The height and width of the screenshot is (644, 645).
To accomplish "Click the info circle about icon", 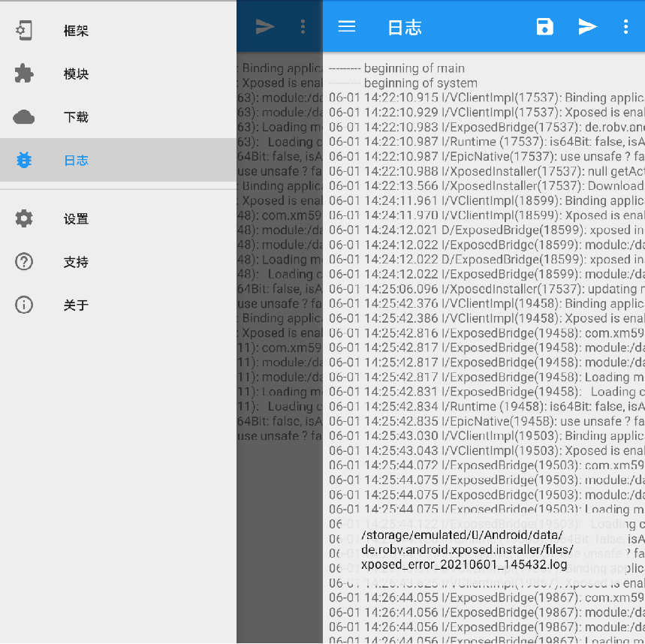I will point(24,305).
